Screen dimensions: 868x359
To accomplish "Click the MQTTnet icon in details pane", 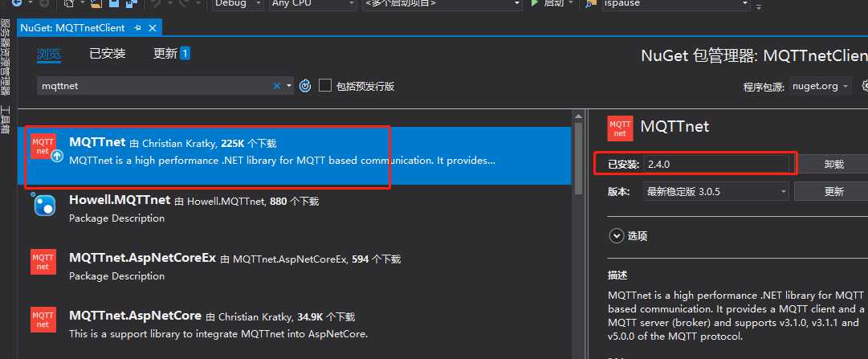I will pyautogui.click(x=620, y=129).
